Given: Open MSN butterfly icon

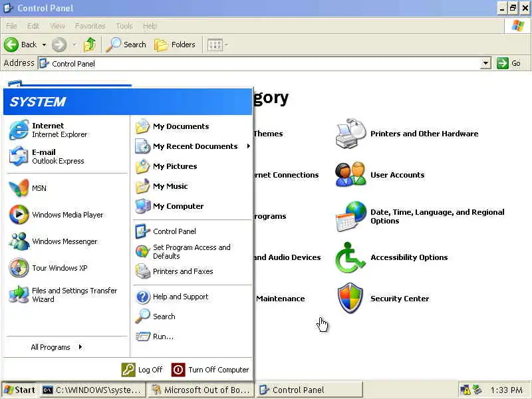Looking at the screenshot, I should [x=19, y=188].
